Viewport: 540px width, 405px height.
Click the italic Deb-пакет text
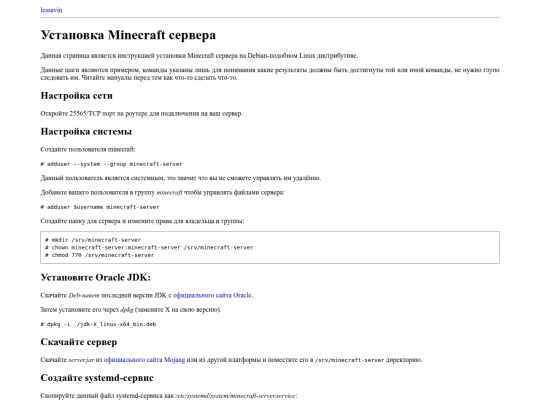[84, 295]
